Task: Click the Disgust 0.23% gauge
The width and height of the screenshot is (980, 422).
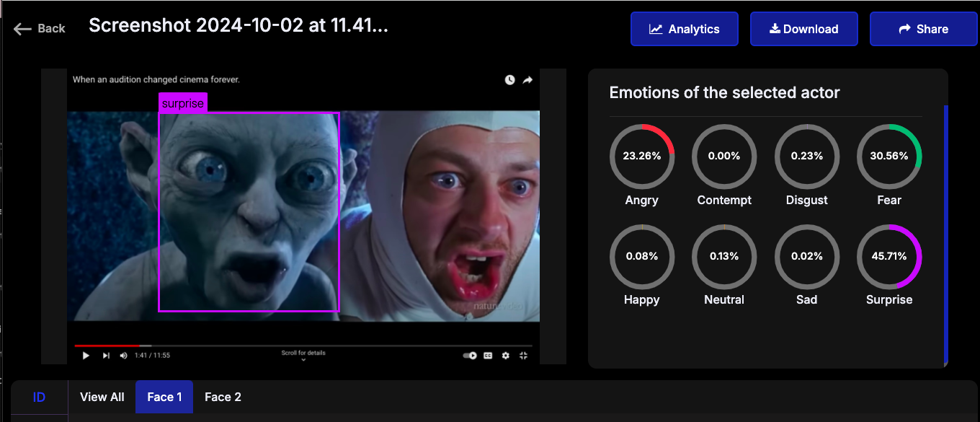Action: pos(807,157)
